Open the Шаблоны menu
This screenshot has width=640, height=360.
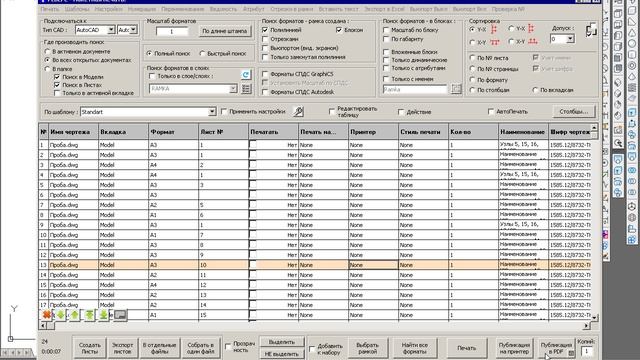coord(77,9)
